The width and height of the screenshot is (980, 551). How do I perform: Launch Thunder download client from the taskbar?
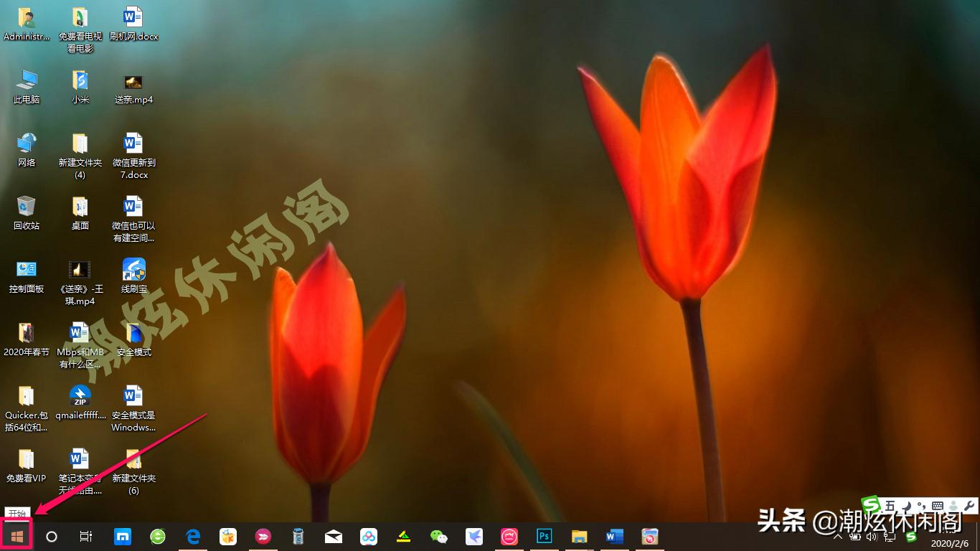[473, 536]
